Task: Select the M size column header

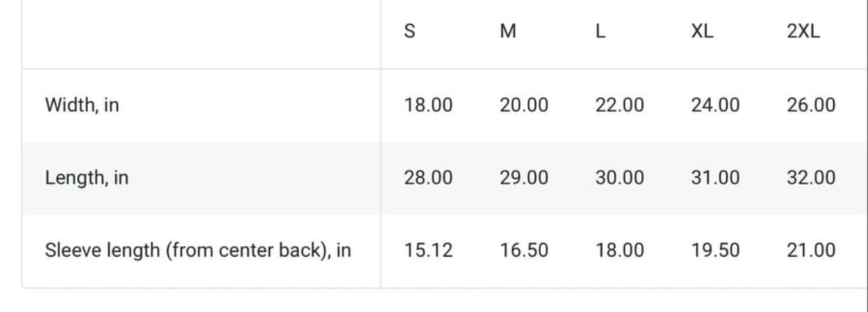Action: [x=508, y=31]
